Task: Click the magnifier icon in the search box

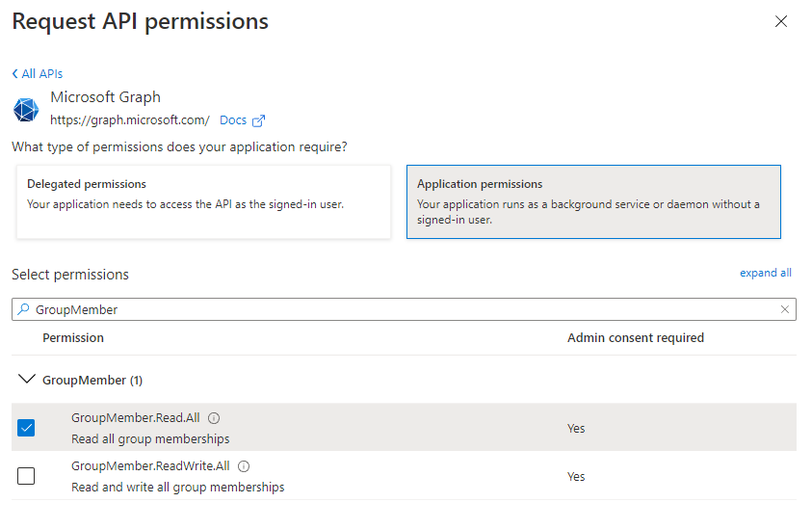Action: tap(23, 309)
